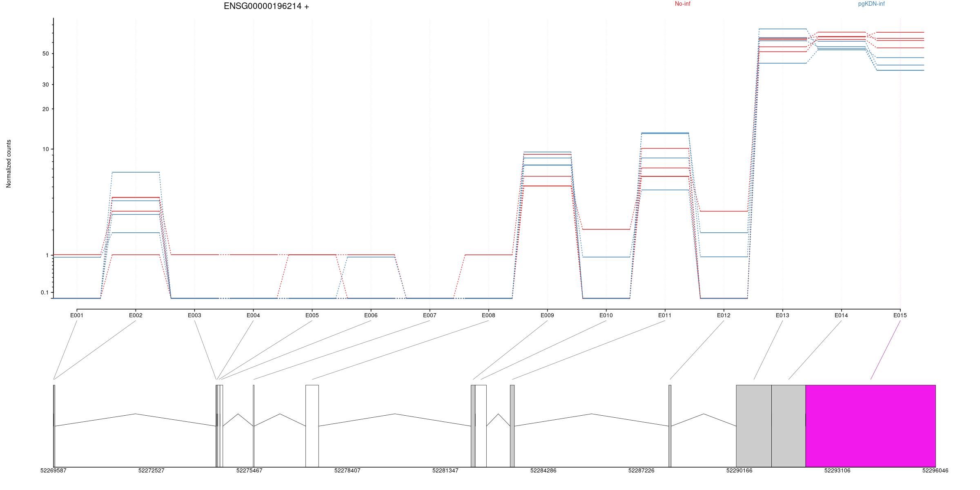Select the E013 axis label
The image size is (980, 490).
(782, 315)
